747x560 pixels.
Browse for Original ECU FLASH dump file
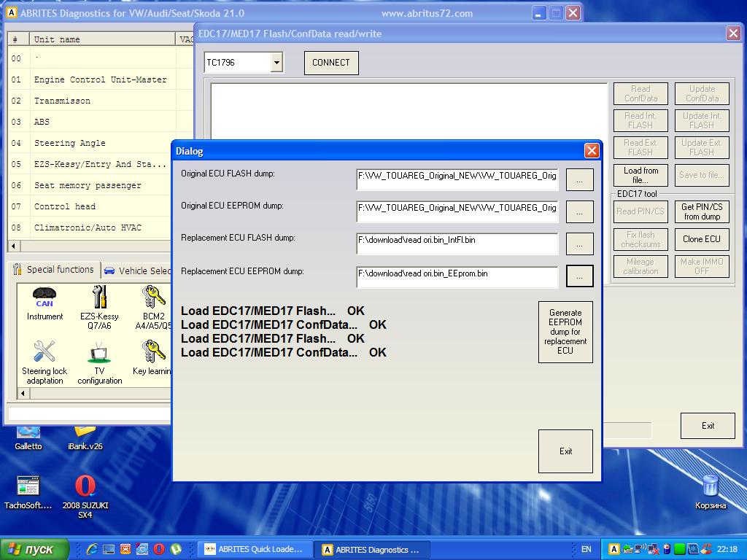pos(580,179)
